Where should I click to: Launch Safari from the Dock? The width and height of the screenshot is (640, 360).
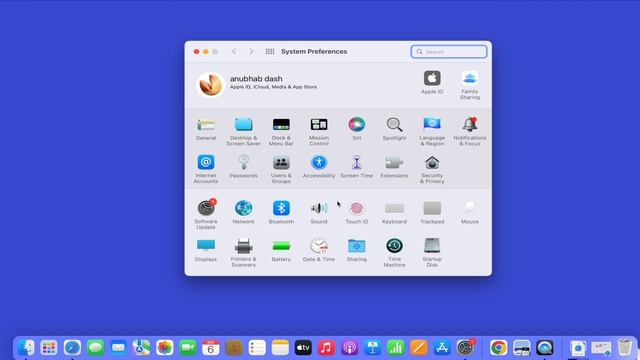(72, 347)
